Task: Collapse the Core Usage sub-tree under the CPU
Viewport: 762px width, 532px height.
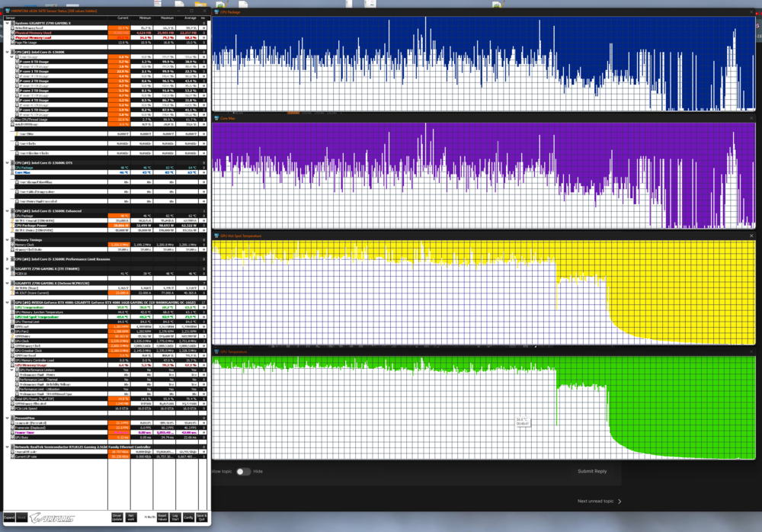Action: click(12, 57)
